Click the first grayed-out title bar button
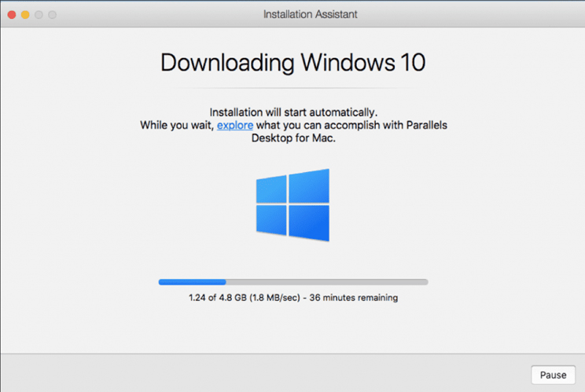The image size is (585, 392). [39, 14]
